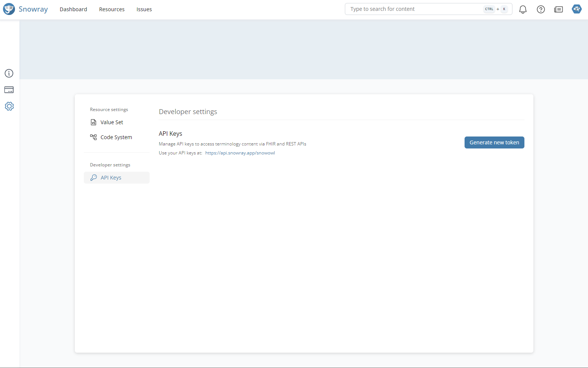Image resolution: width=588 pixels, height=368 pixels.
Task: Open the notifications bell
Action: click(x=523, y=9)
